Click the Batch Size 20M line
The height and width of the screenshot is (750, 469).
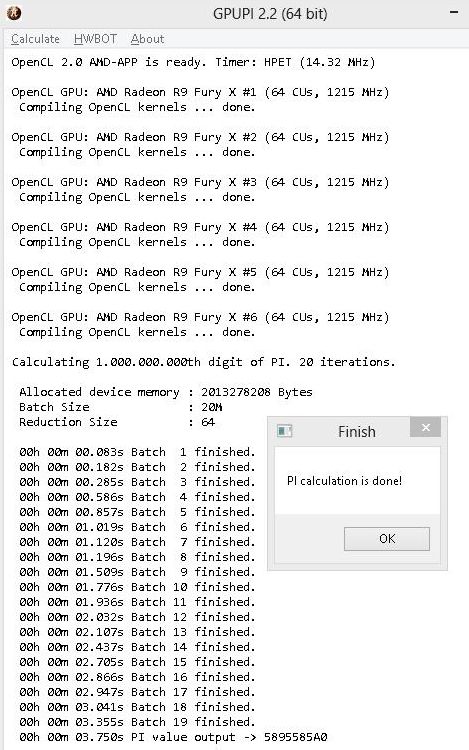pyautogui.click(x=121, y=407)
